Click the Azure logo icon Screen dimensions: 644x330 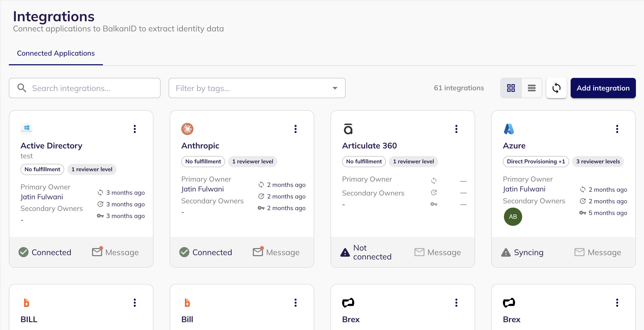509,129
